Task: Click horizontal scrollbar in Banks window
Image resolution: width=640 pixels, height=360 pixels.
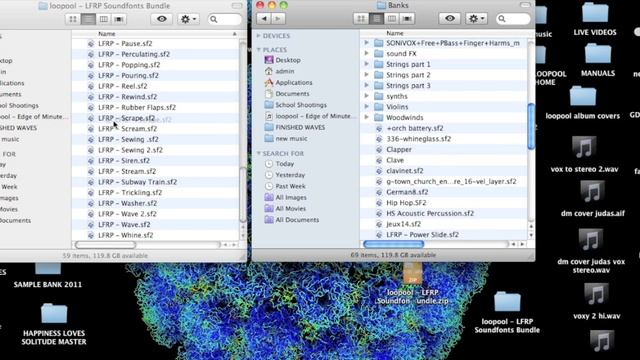Action: click(x=393, y=244)
